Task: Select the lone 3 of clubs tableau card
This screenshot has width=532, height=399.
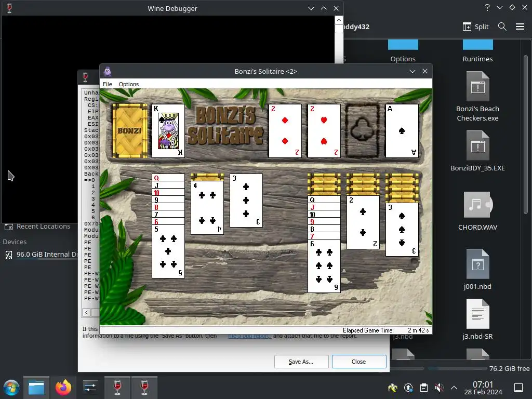Action: pyautogui.click(x=246, y=201)
